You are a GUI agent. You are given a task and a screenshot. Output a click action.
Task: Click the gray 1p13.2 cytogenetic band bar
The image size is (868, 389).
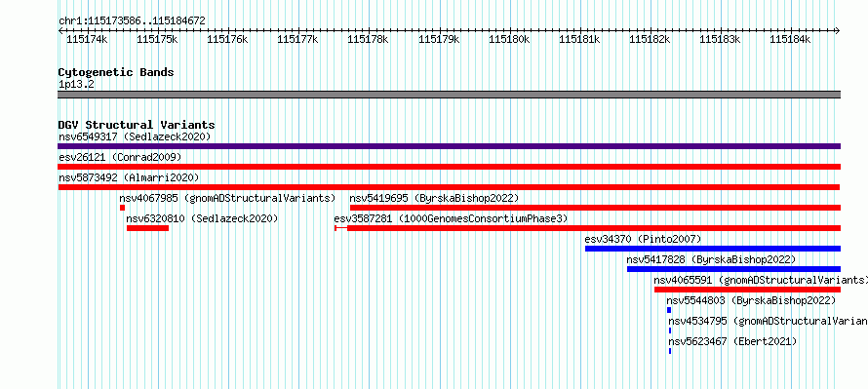point(450,95)
